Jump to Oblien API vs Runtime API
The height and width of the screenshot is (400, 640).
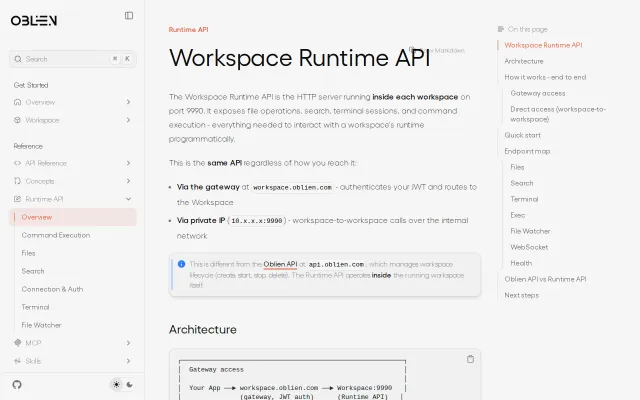click(545, 279)
